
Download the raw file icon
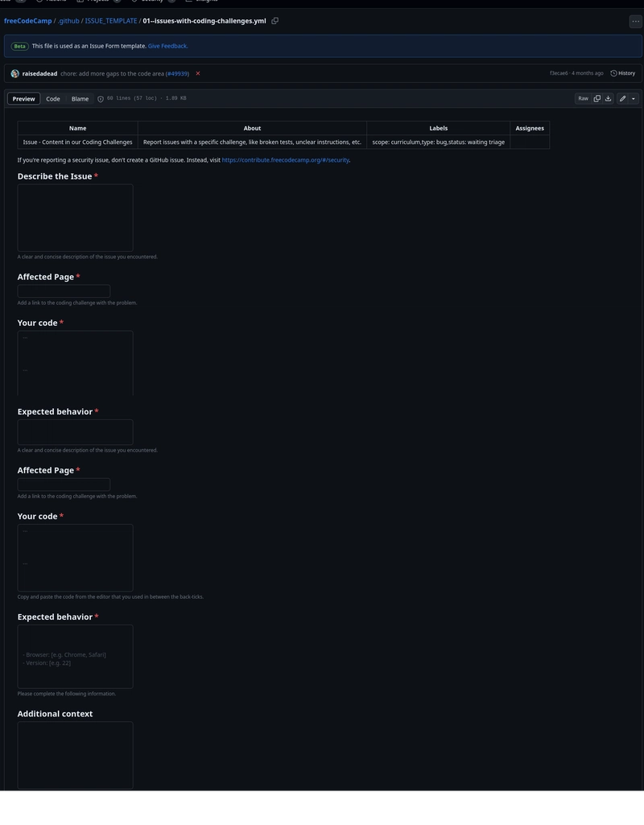click(609, 98)
